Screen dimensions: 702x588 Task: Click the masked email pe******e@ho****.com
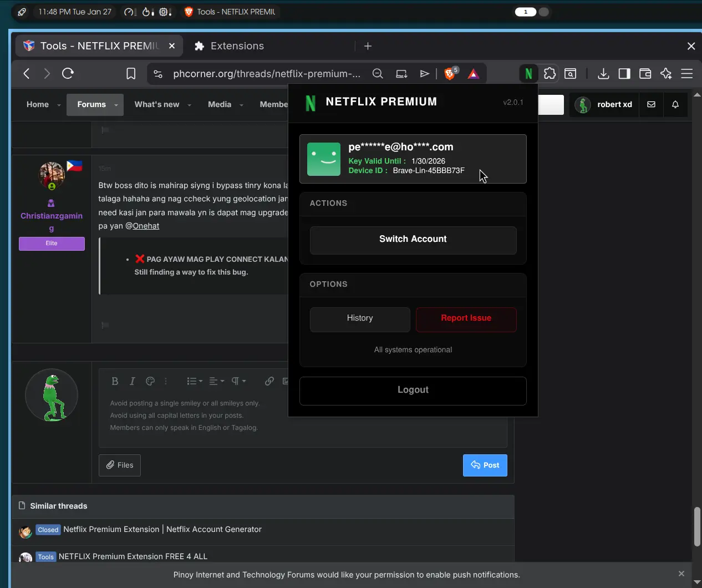(x=401, y=147)
